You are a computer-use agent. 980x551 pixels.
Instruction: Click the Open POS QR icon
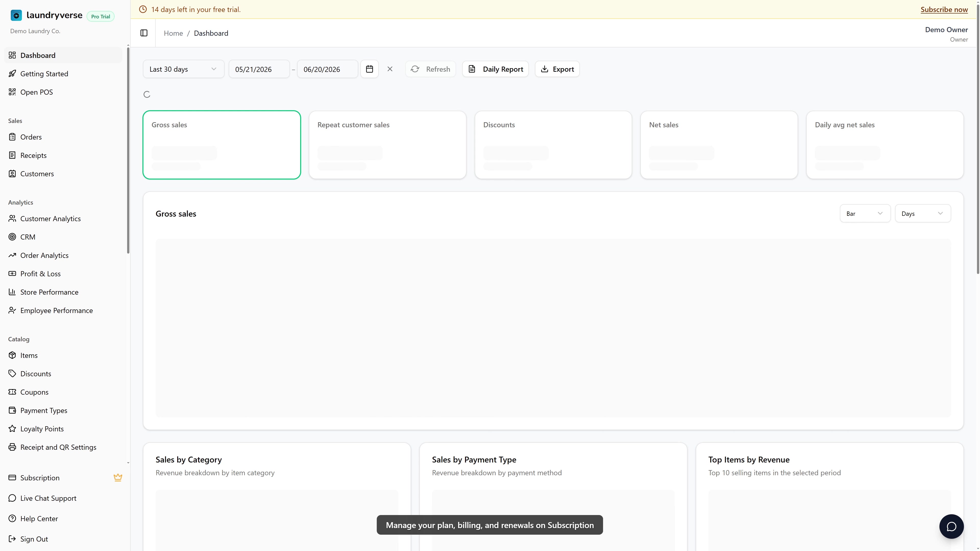(12, 92)
